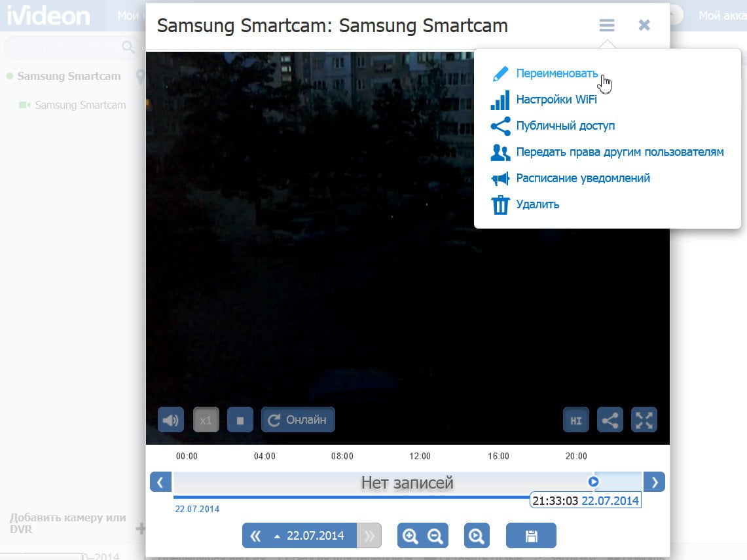Image resolution: width=747 pixels, height=560 pixels.
Task: Select Переименовать menu entry
Action: tap(557, 73)
